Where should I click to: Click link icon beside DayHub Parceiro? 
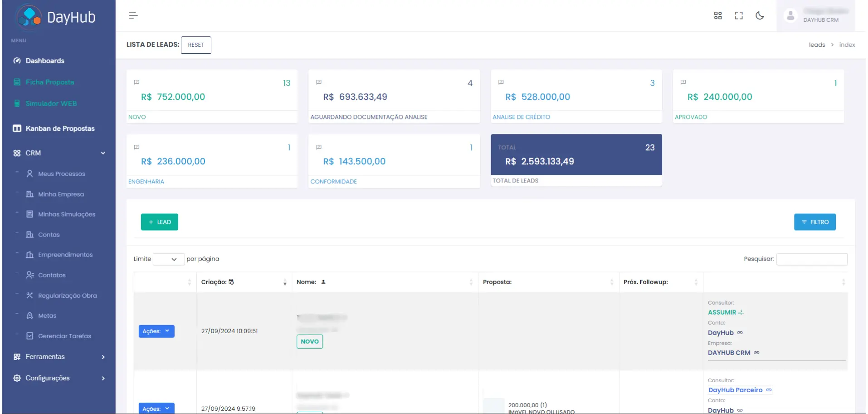pyautogui.click(x=769, y=390)
